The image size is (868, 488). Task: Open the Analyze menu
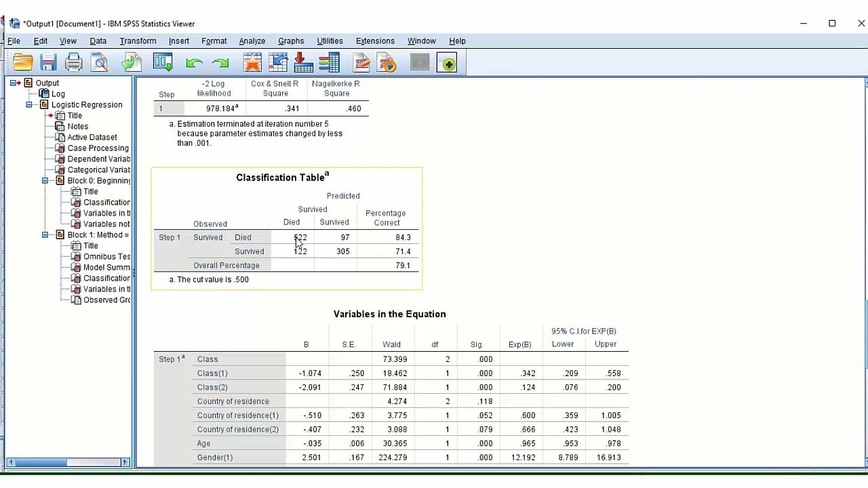[x=252, y=41]
